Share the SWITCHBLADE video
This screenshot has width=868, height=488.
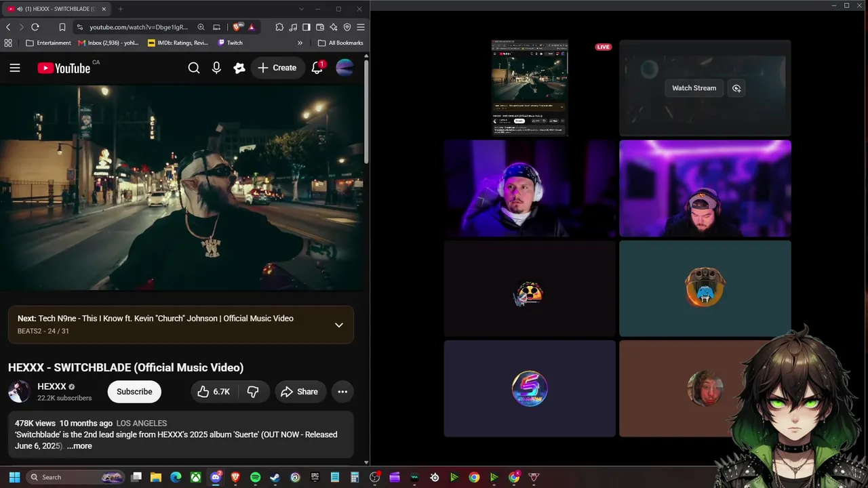pos(299,392)
